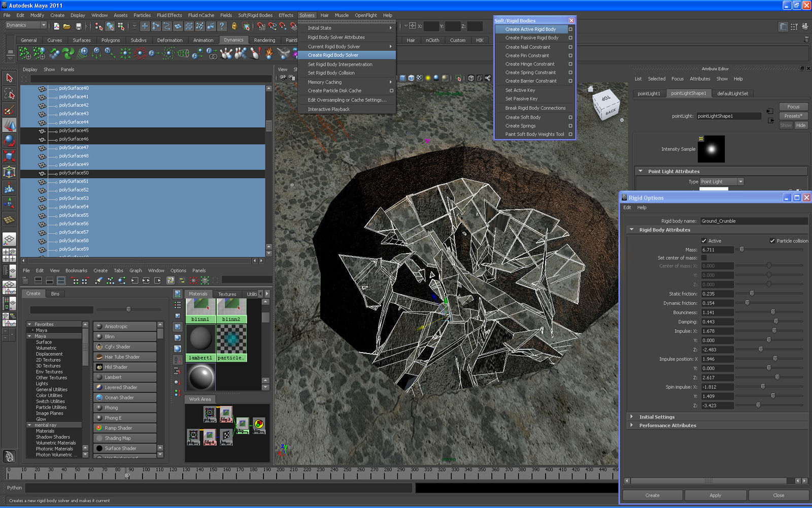Image resolution: width=812 pixels, height=508 pixels.
Task: Click the padlock lock-selection icon
Action: tap(234, 26)
